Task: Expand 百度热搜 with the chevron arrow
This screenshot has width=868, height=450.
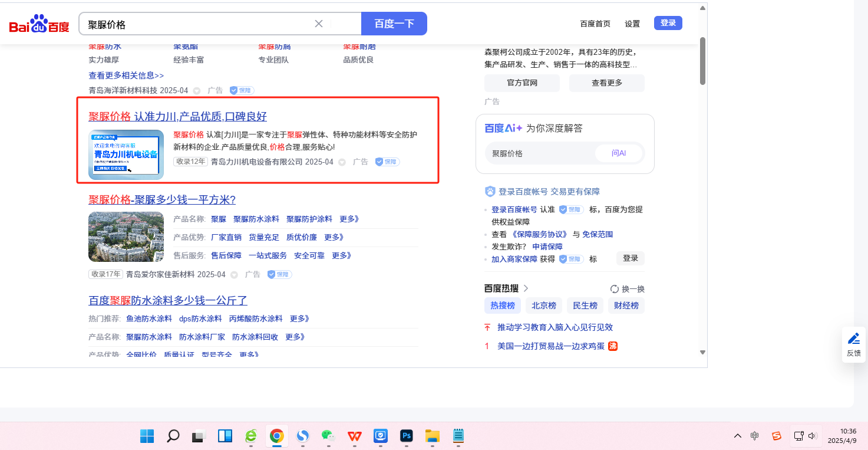Action: click(526, 288)
